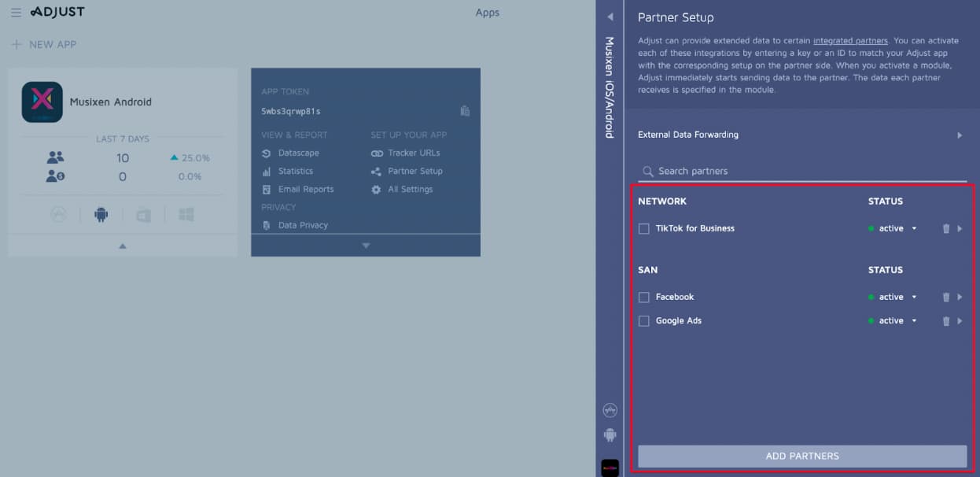980x477 pixels.
Task: Click the Email Reports icon
Action: 267,190
